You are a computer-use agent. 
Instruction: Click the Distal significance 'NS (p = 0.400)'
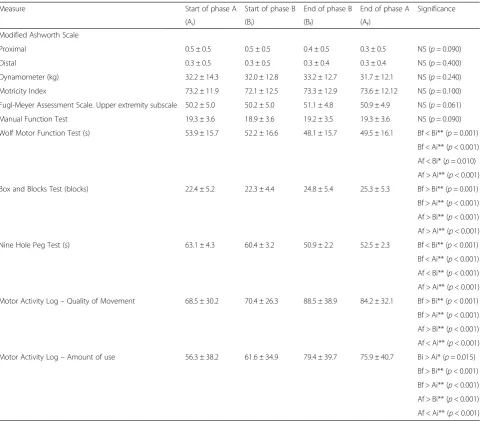439,63
